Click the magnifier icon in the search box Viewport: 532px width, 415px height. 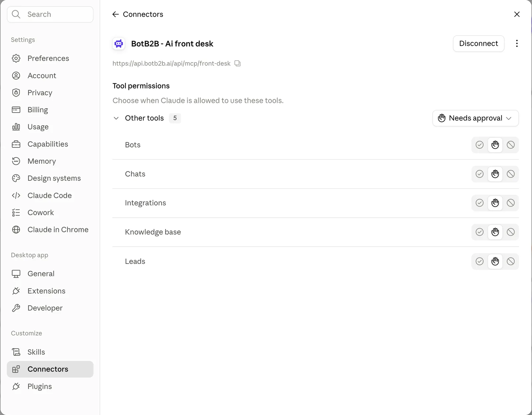pos(16,14)
